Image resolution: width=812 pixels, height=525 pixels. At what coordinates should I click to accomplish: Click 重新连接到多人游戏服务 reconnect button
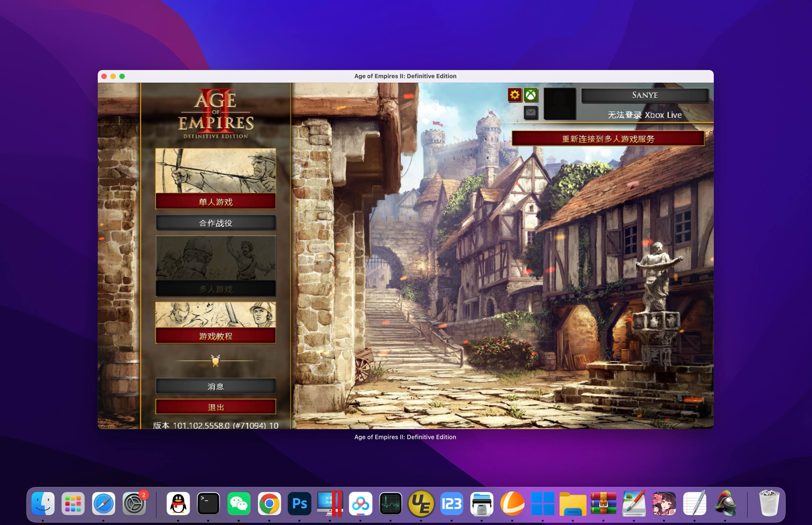[608, 139]
